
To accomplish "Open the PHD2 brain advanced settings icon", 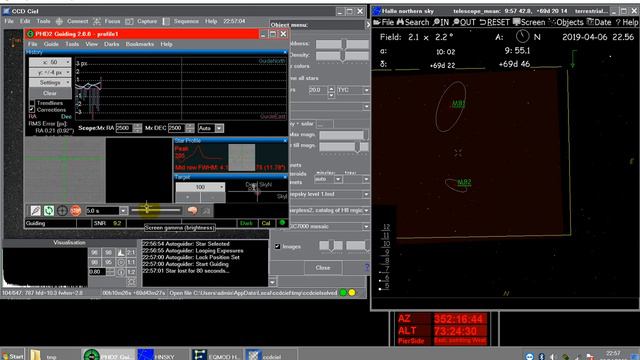I will coord(192,211).
